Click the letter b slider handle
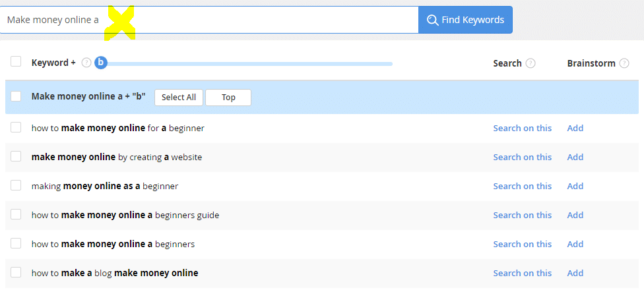 pyautogui.click(x=100, y=63)
